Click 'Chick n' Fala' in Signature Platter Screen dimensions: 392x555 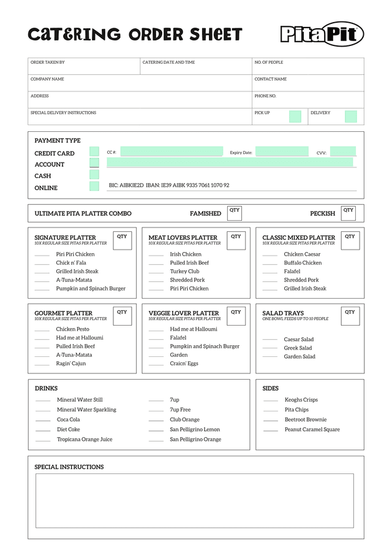(71, 262)
